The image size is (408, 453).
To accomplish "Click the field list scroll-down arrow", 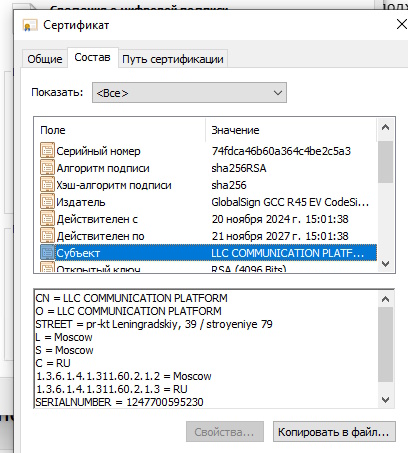I will pyautogui.click(x=385, y=264).
